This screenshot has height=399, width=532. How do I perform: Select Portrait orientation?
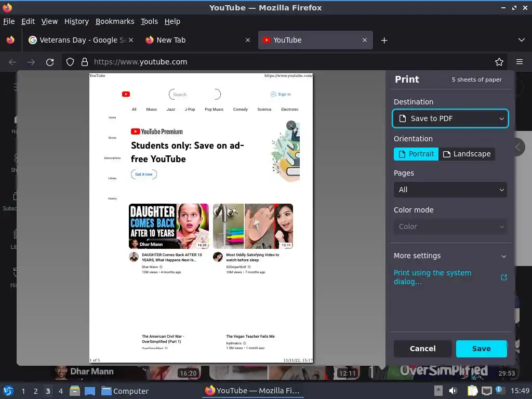pyautogui.click(x=416, y=154)
